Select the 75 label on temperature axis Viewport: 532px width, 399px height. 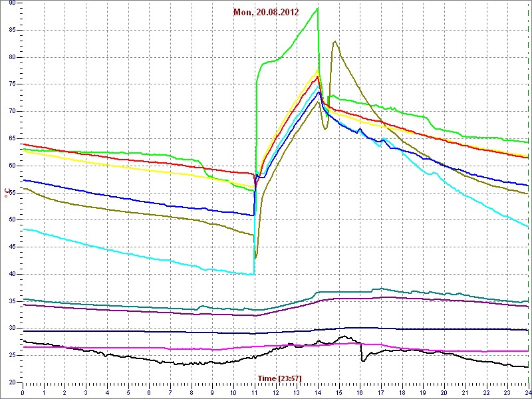(12, 84)
